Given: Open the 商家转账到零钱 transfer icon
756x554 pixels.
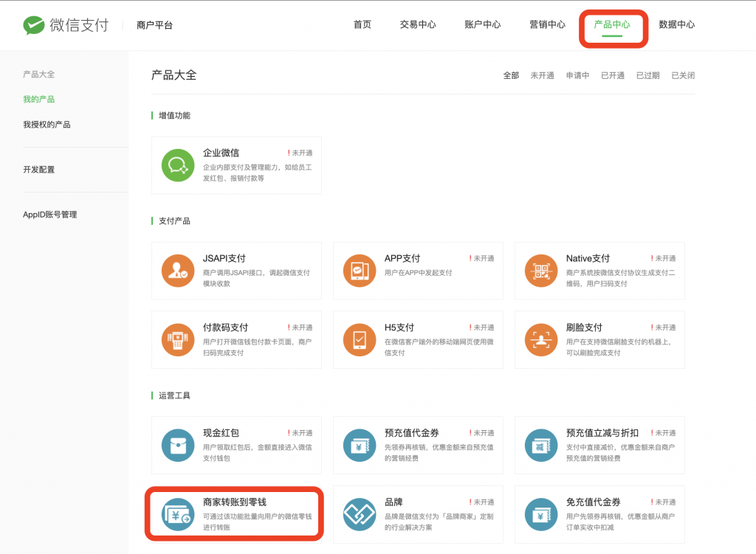Looking at the screenshot, I should point(178,514).
